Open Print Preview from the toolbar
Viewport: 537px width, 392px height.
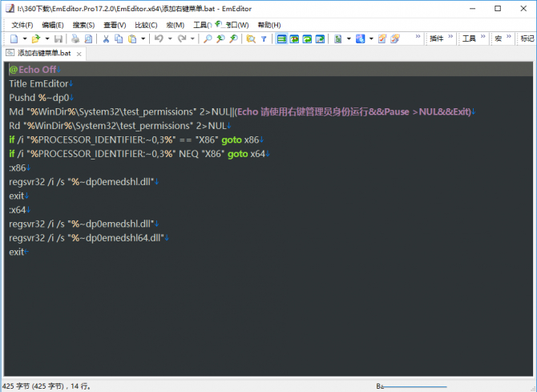pyautogui.click(x=88, y=38)
